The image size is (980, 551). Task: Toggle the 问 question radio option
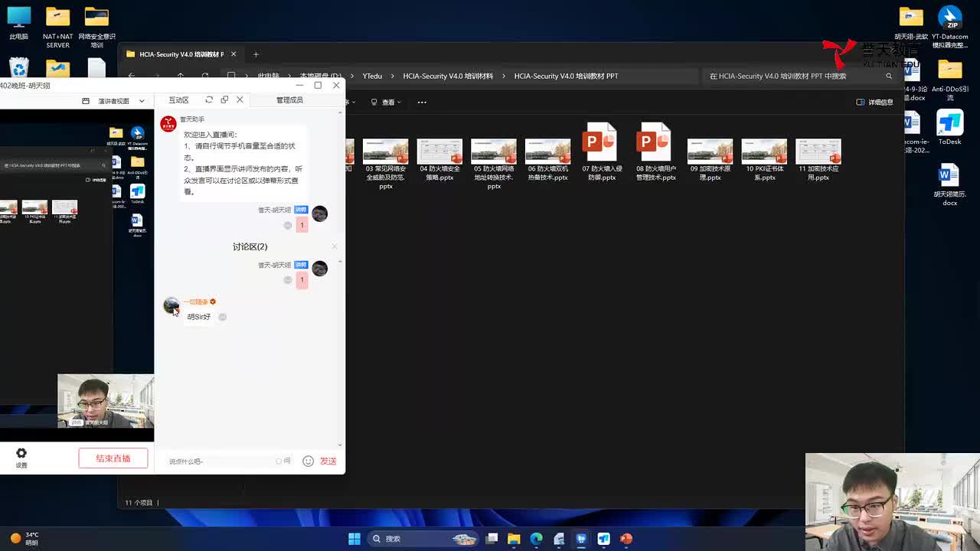tap(283, 461)
